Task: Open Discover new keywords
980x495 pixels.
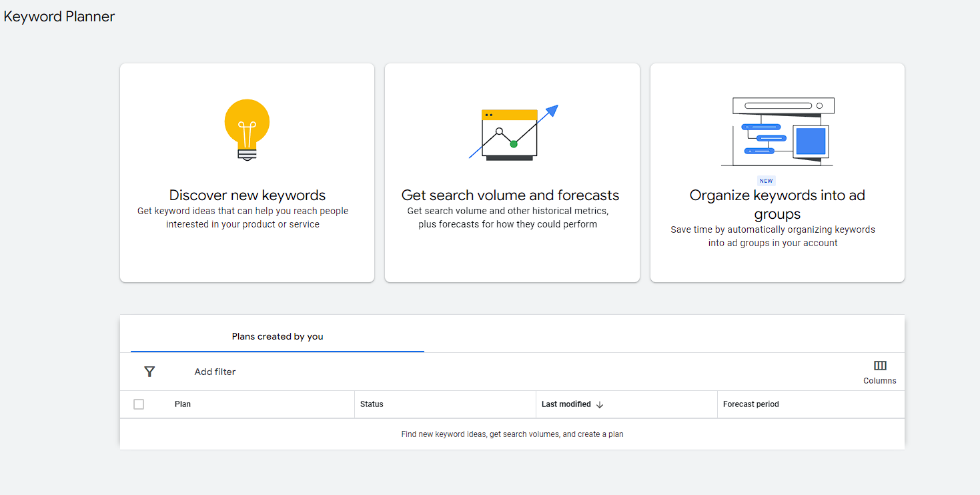Action: click(x=246, y=172)
